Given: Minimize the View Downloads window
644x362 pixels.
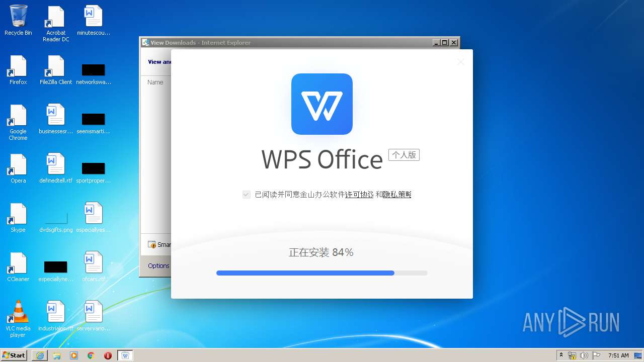Looking at the screenshot, I should pos(436,43).
